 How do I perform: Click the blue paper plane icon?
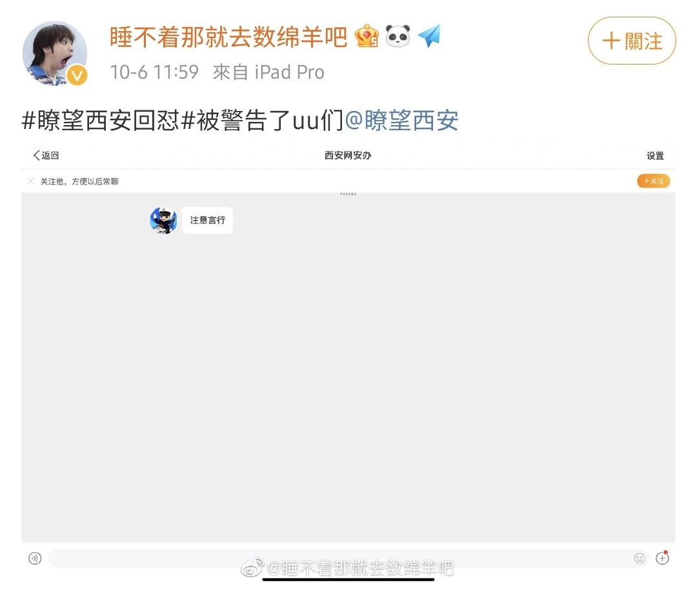coord(429,35)
